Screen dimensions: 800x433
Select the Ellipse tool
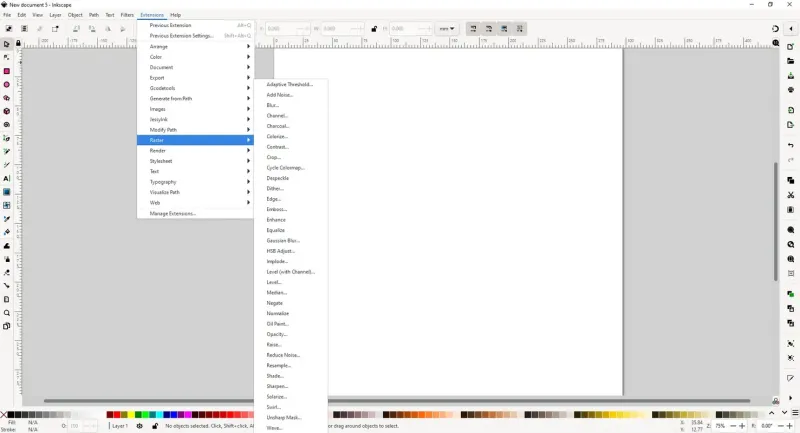pyautogui.click(x=7, y=85)
